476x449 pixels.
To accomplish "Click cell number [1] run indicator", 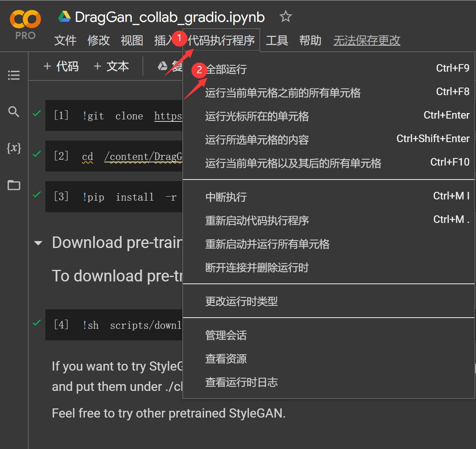I will (61, 115).
